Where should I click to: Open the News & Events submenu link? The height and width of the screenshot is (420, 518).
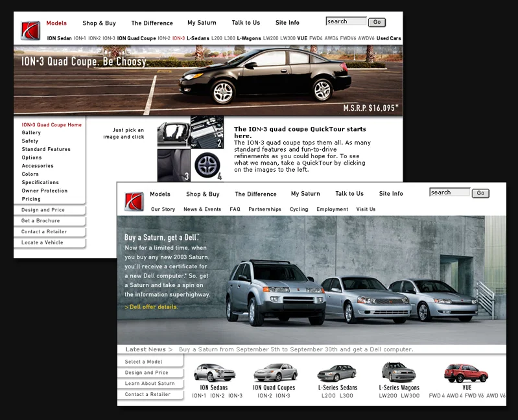(202, 209)
